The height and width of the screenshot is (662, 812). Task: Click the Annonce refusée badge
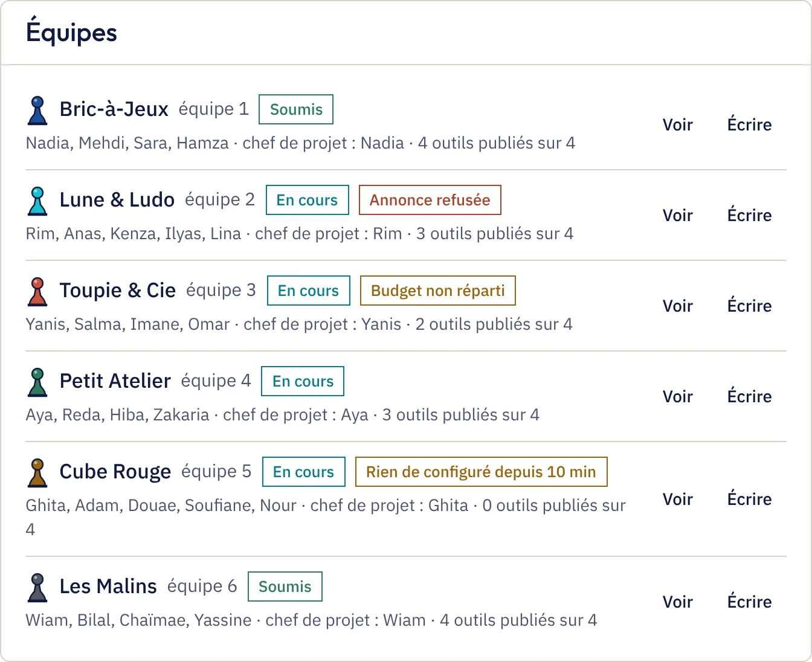430,200
